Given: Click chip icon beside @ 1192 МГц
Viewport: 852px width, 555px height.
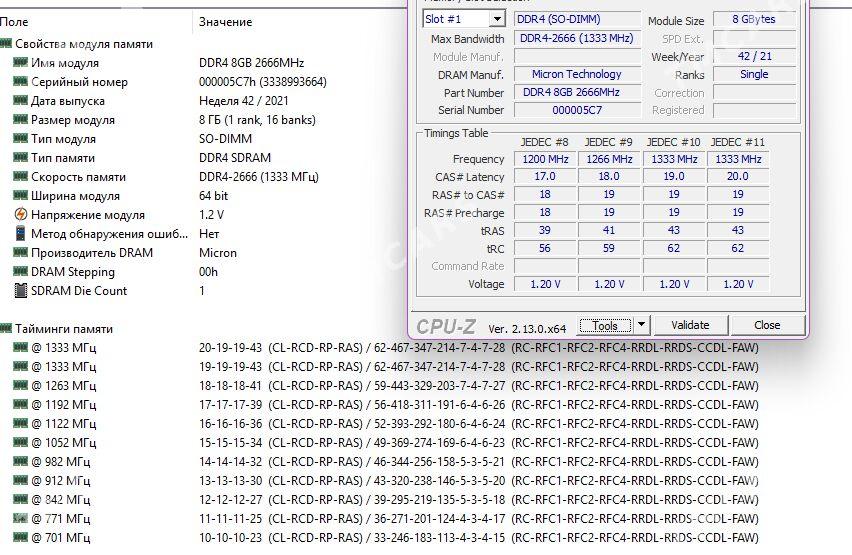Looking at the screenshot, I should (20, 404).
